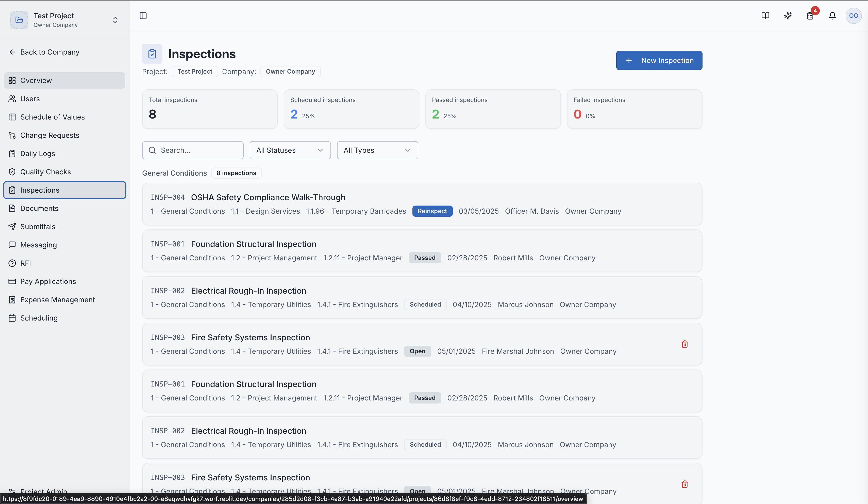The image size is (868, 504).
Task: Toggle the sidebar panel icon
Action: coord(143,16)
